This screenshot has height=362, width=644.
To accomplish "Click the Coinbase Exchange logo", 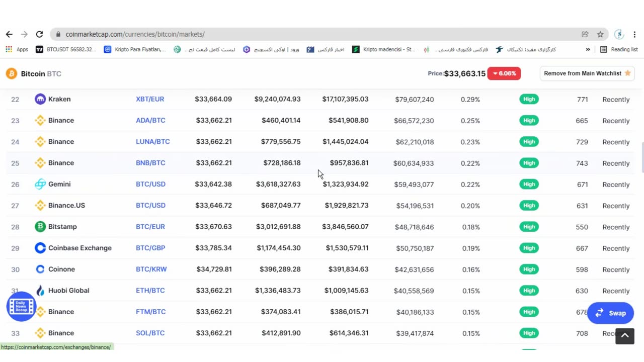I will coord(40,248).
